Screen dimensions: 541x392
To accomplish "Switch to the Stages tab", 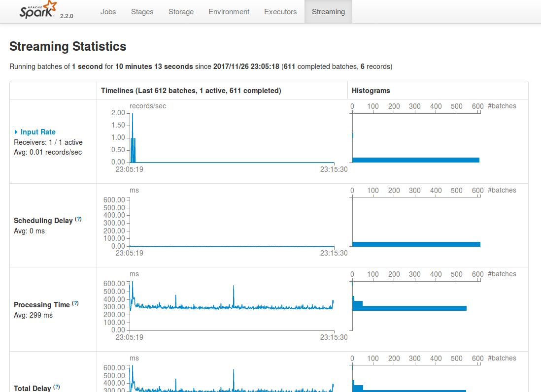I will [x=142, y=12].
